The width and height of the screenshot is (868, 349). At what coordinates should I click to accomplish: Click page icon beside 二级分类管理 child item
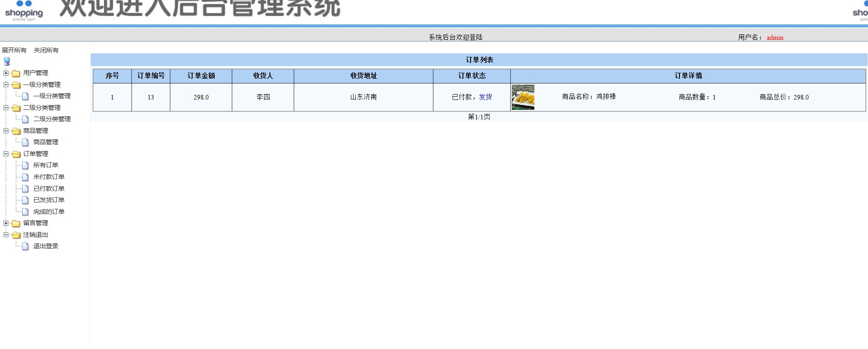pyautogui.click(x=25, y=119)
